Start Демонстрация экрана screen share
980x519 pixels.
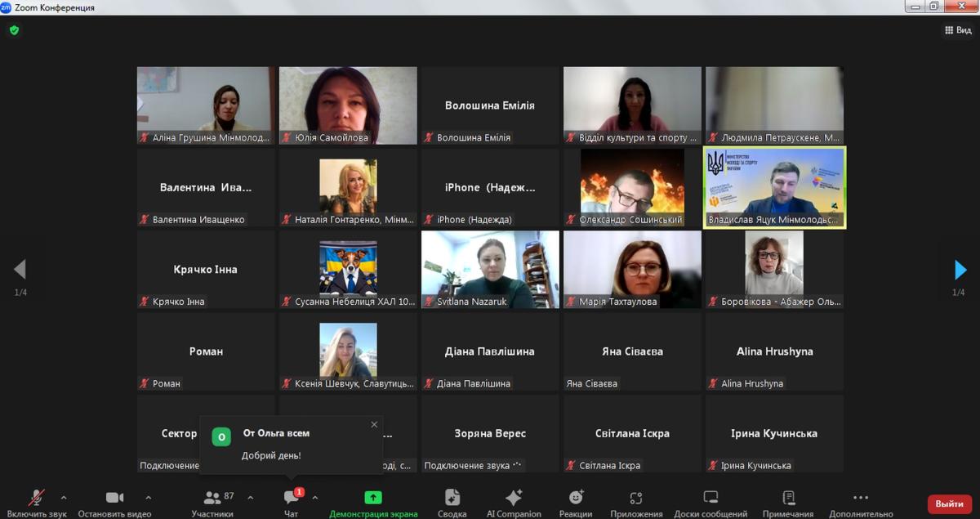[373, 503]
